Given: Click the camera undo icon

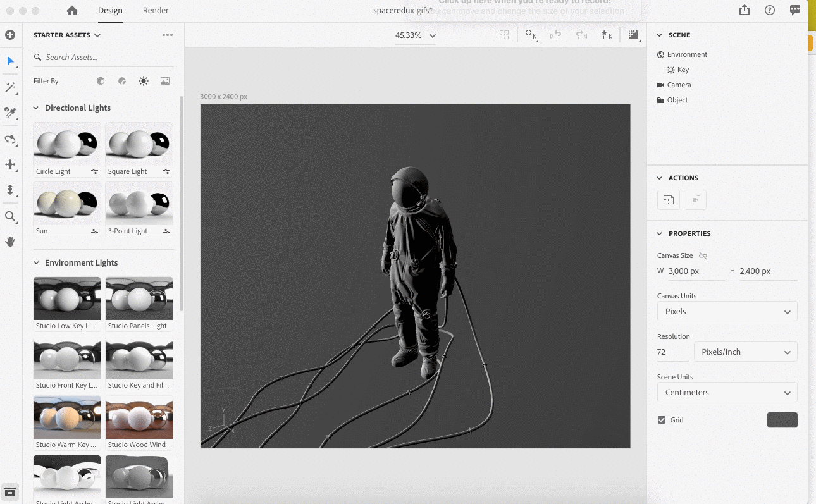Looking at the screenshot, I should (556, 35).
